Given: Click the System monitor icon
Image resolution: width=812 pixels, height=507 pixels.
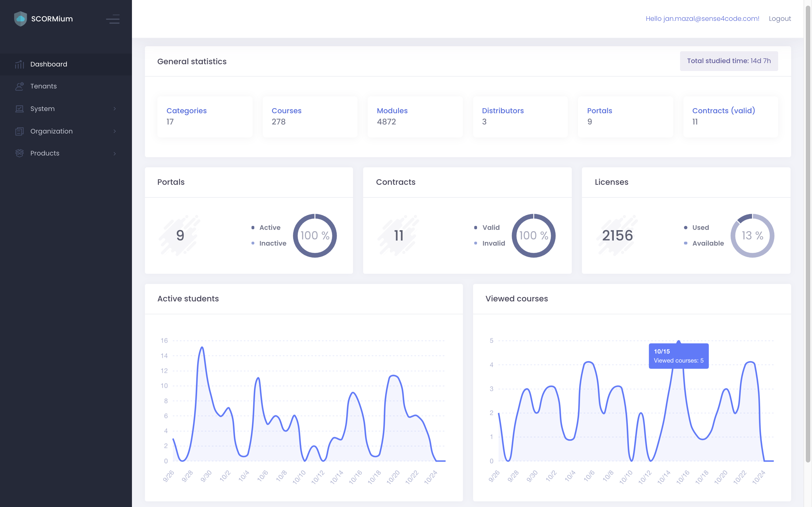Looking at the screenshot, I should coord(19,109).
